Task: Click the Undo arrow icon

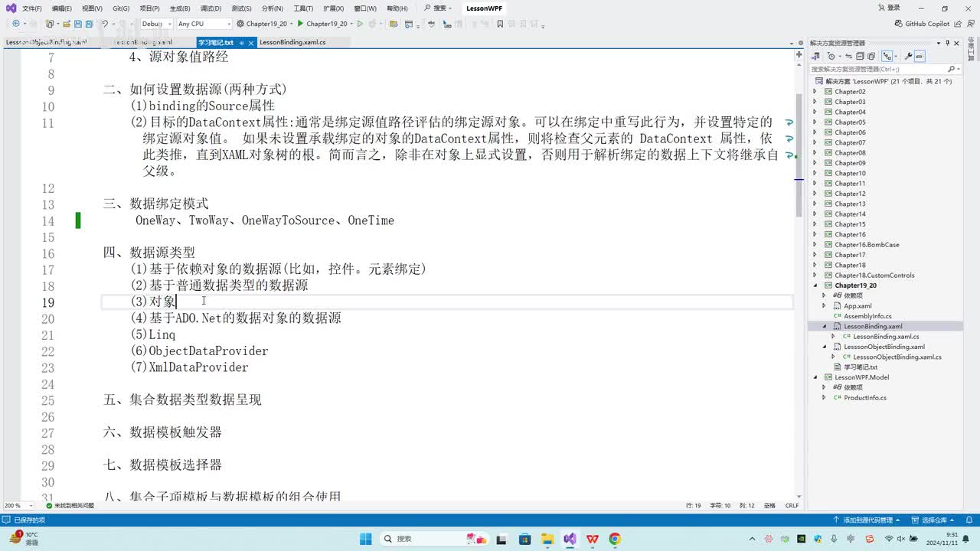Action: tap(104, 24)
